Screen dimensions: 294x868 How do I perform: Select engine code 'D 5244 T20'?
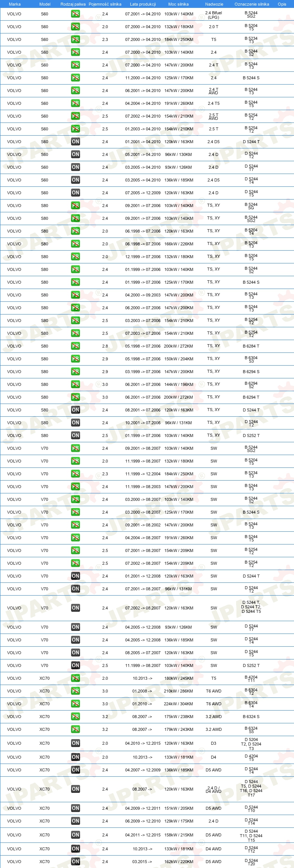click(251, 862)
